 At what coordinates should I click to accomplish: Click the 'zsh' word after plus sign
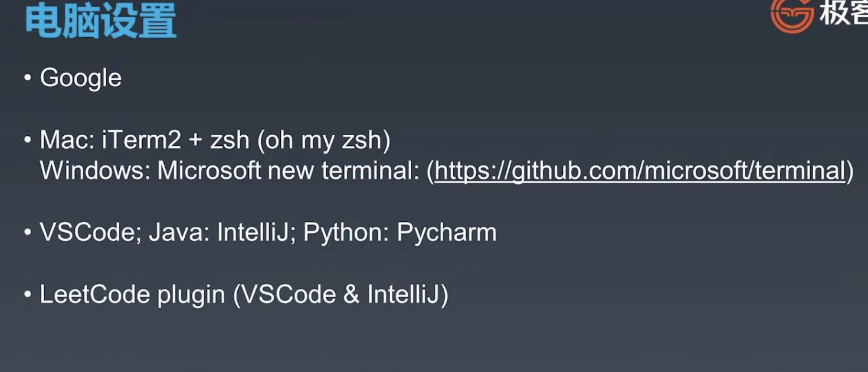[230, 141]
